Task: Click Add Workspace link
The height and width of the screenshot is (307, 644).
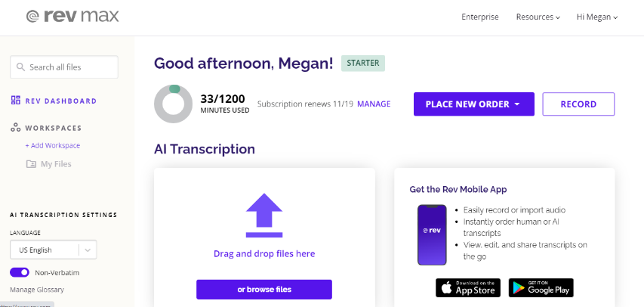Action: tap(53, 145)
